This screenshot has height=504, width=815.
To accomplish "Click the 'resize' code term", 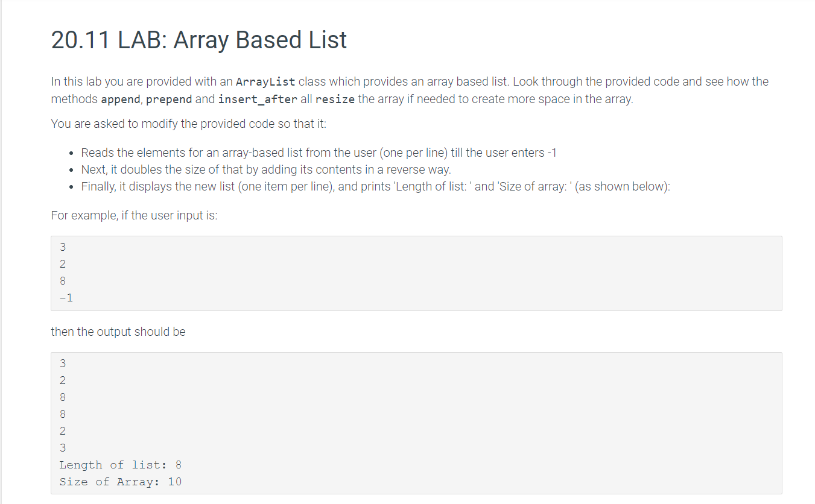I will pos(335,99).
